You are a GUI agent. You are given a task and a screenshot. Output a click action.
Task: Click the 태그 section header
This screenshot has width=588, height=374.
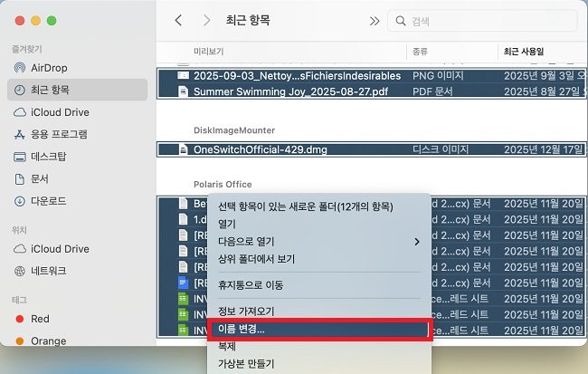coord(19,300)
